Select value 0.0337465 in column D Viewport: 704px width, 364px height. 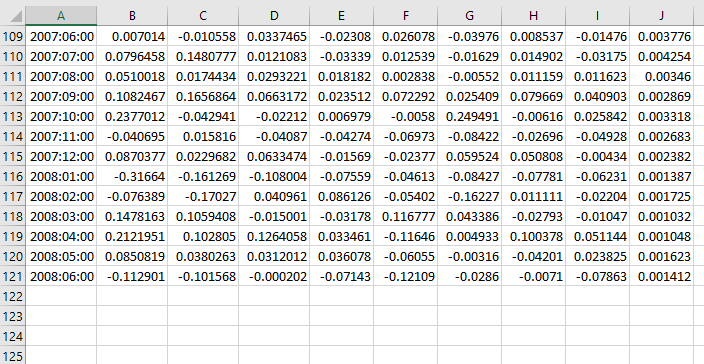(x=274, y=36)
